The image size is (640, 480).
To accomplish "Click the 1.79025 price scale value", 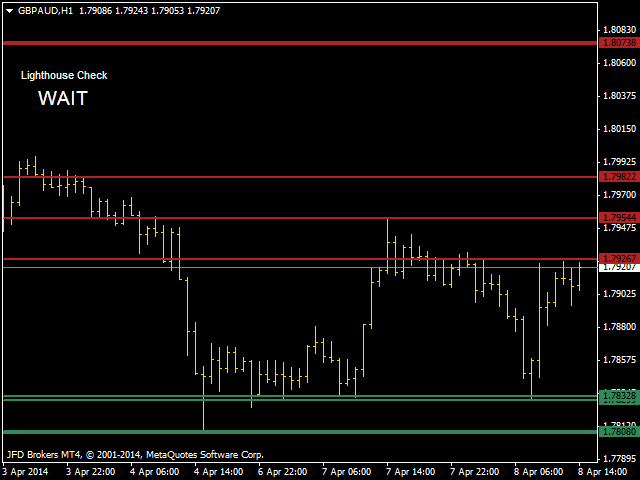I will [x=620, y=294].
